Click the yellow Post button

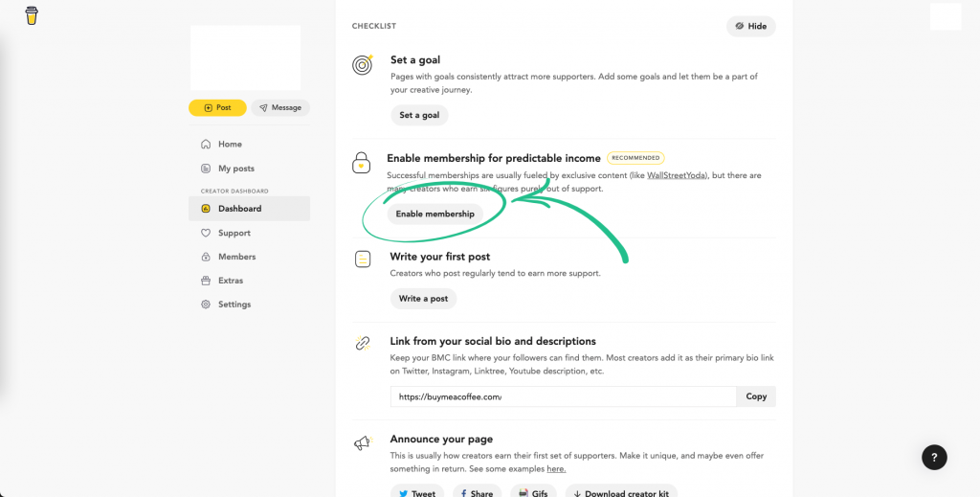(x=217, y=107)
